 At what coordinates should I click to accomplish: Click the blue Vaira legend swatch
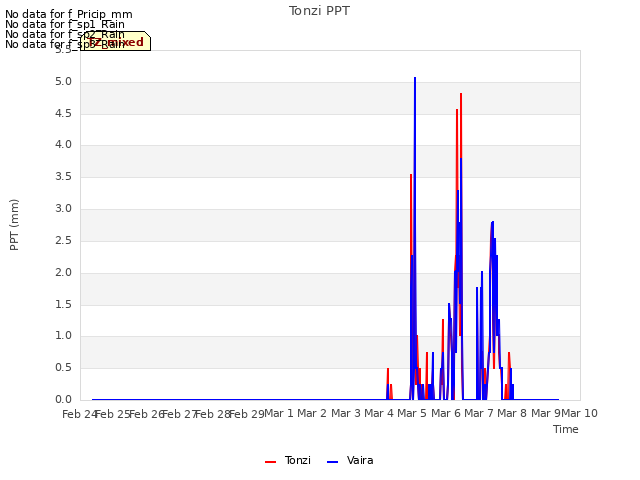coord(333,462)
